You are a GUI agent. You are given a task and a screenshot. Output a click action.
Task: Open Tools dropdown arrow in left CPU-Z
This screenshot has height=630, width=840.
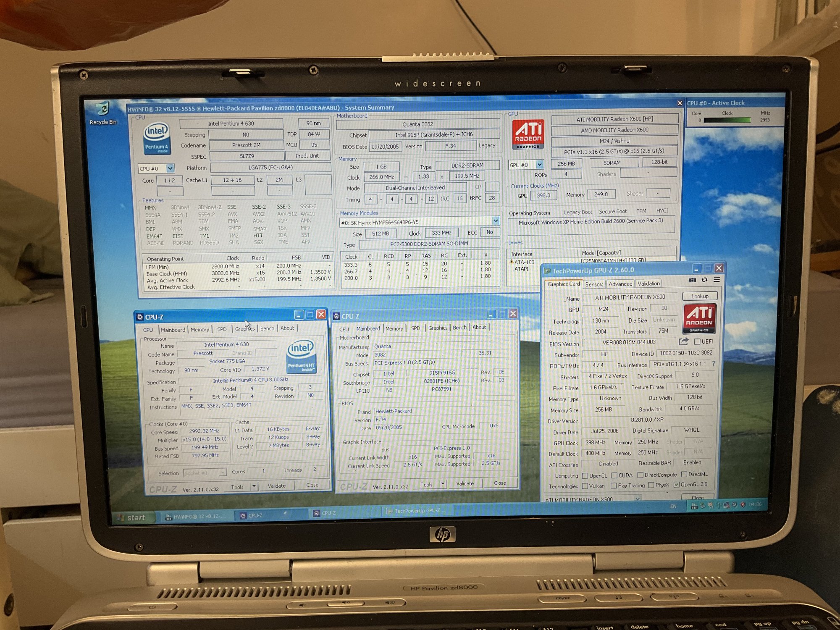254,486
